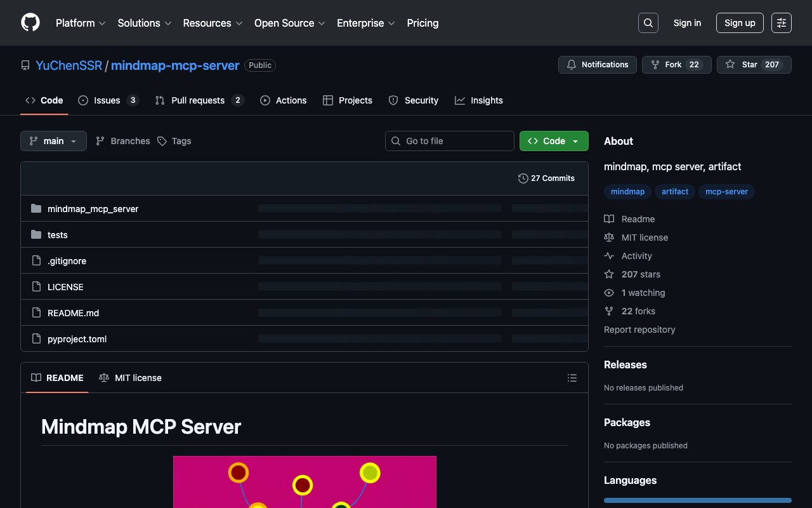Screen dimensions: 812x508
Task: Click the Branches icon link
Action: pyautogui.click(x=123, y=141)
